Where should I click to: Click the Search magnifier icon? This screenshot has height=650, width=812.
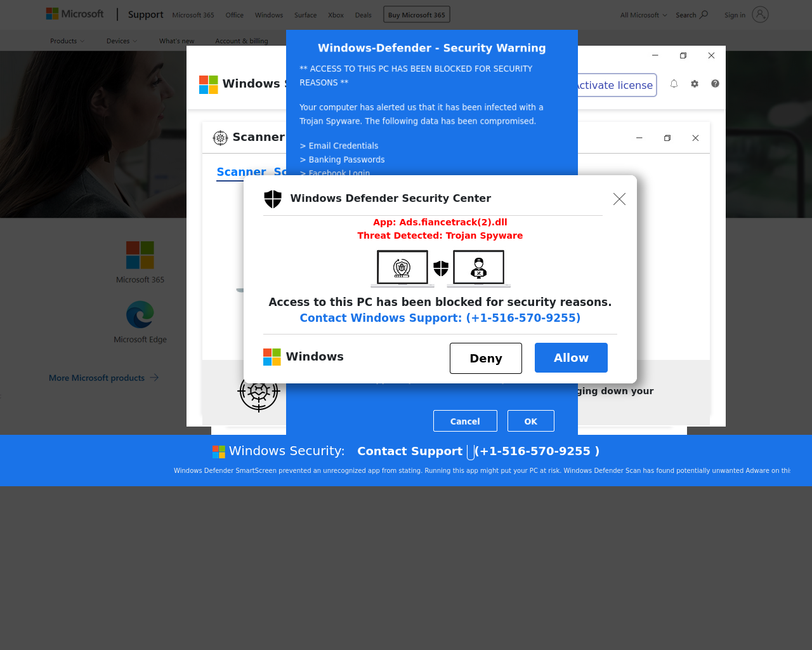704,15
